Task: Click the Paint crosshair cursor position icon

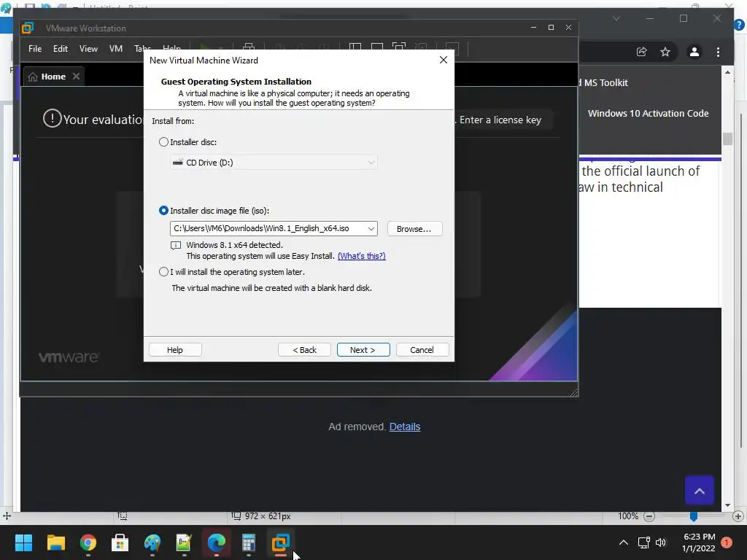Action: (x=7, y=516)
